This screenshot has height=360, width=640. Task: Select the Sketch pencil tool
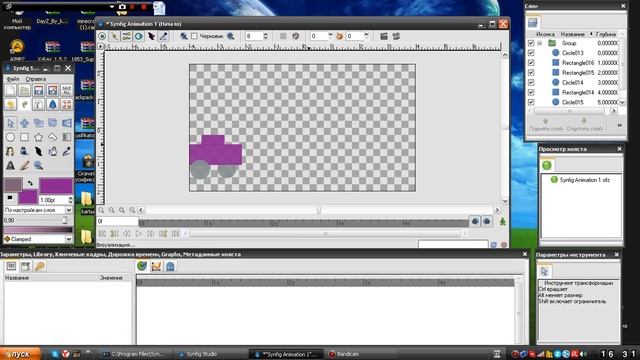(x=24, y=165)
